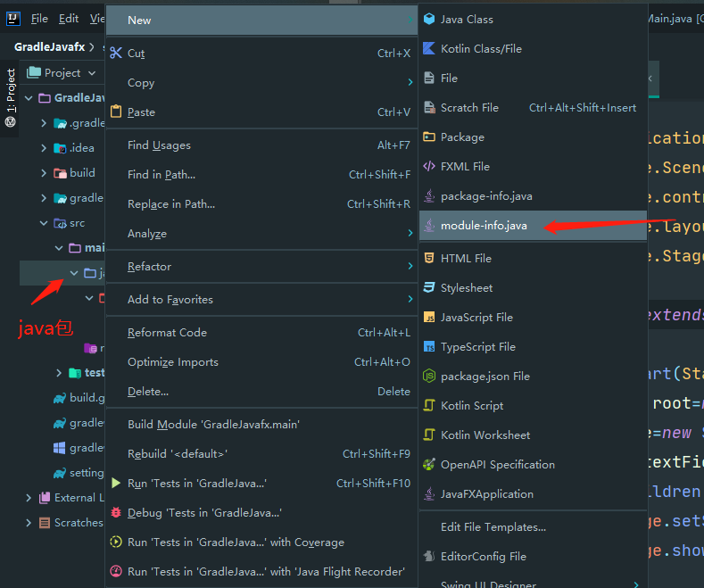This screenshot has height=588, width=704.
Task: Click the Cut scissors icon
Action: (x=116, y=53)
